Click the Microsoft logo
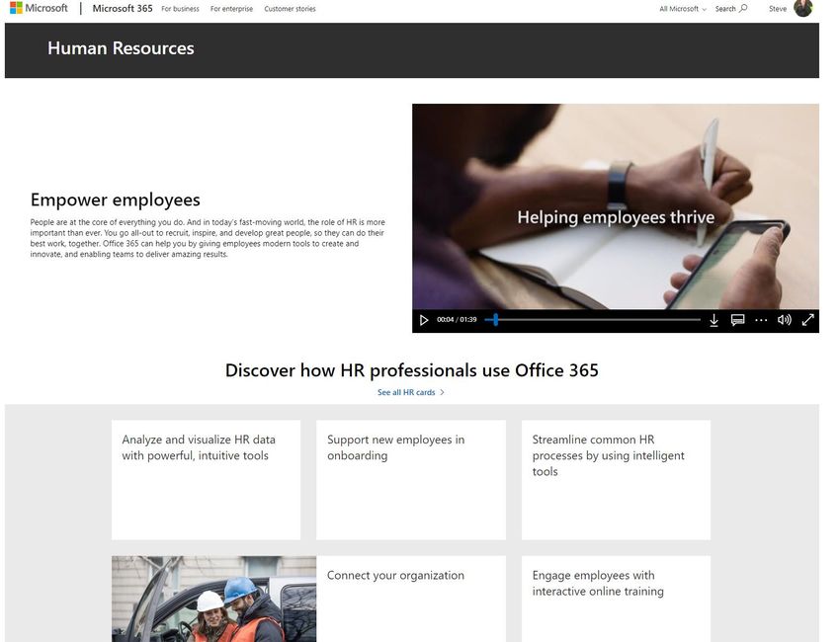Image resolution: width=840 pixels, height=642 pixels. [39, 8]
